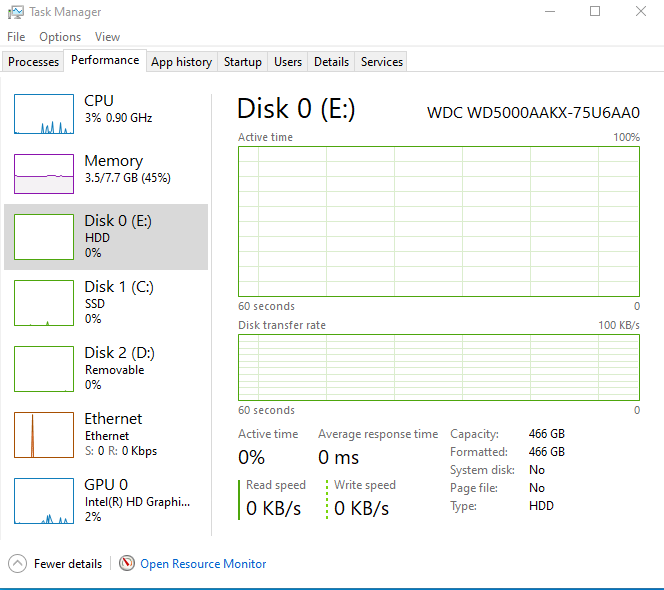This screenshot has width=664, height=590.
Task: Open Disk 1 (C:) SSD performance
Action: click(x=118, y=302)
